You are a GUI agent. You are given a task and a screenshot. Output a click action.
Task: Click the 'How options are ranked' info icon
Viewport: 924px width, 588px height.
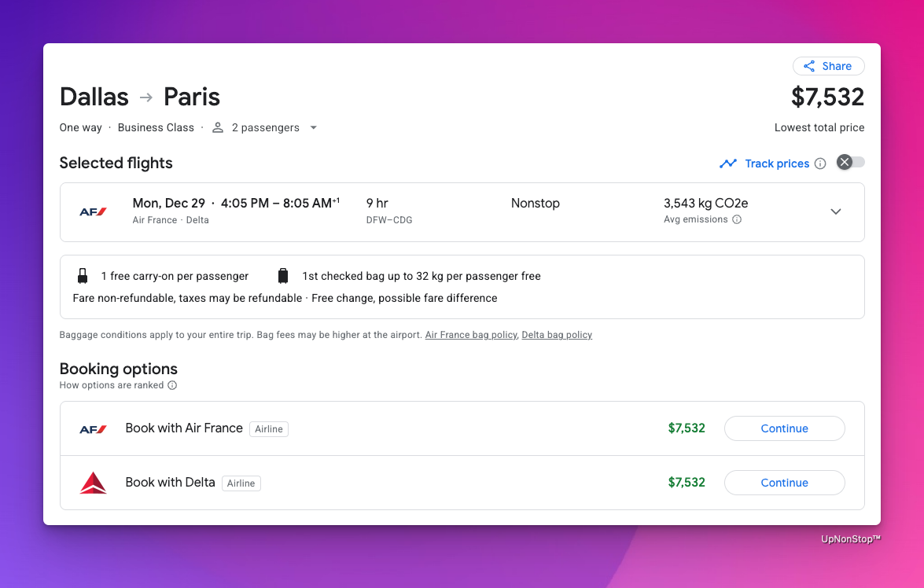pyautogui.click(x=172, y=385)
